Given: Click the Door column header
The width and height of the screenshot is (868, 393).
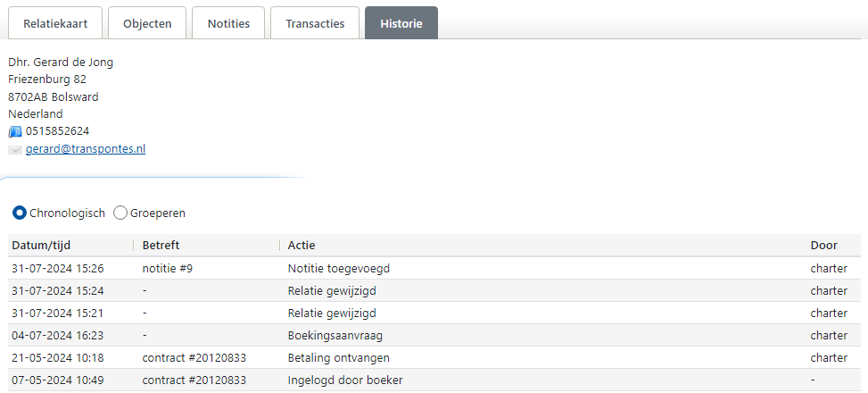Looking at the screenshot, I should pyautogui.click(x=823, y=246).
